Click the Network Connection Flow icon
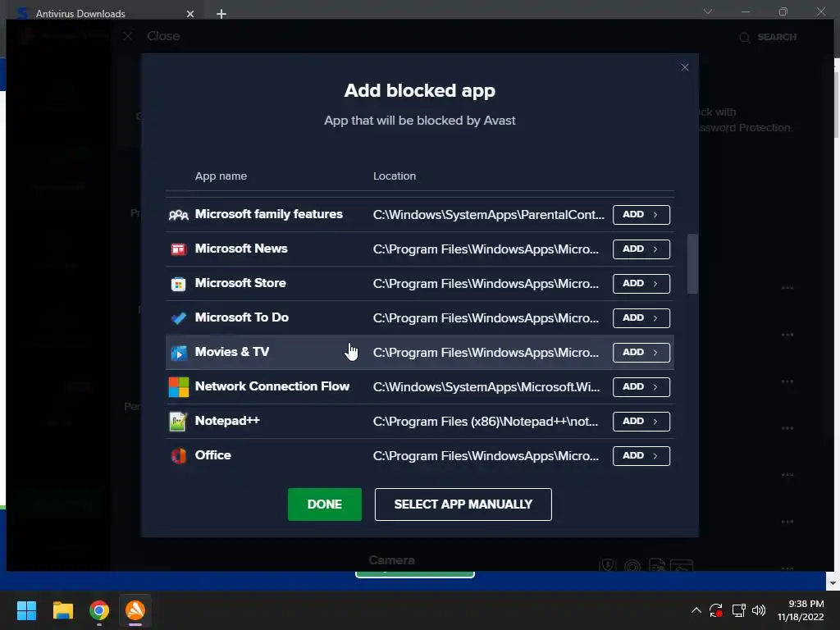 click(x=178, y=387)
